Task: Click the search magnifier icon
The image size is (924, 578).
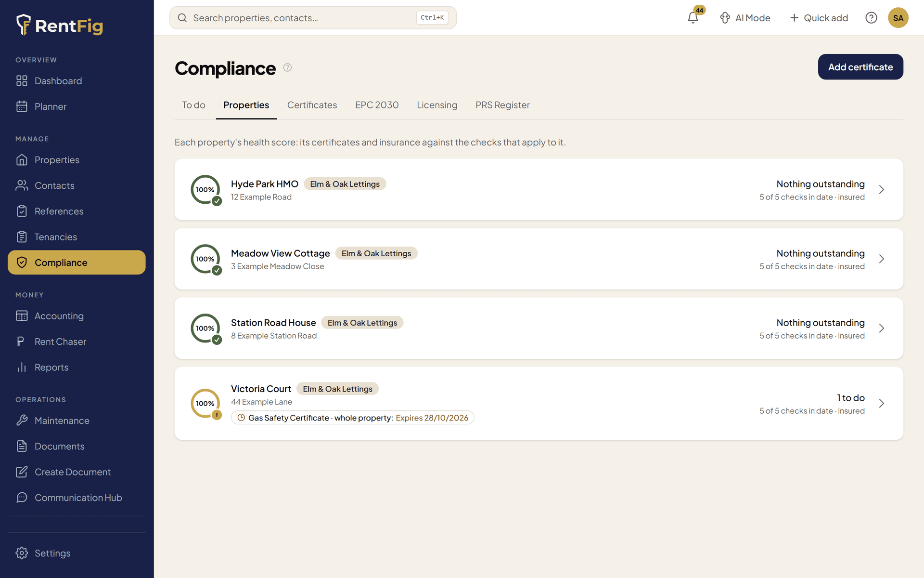Action: (182, 18)
